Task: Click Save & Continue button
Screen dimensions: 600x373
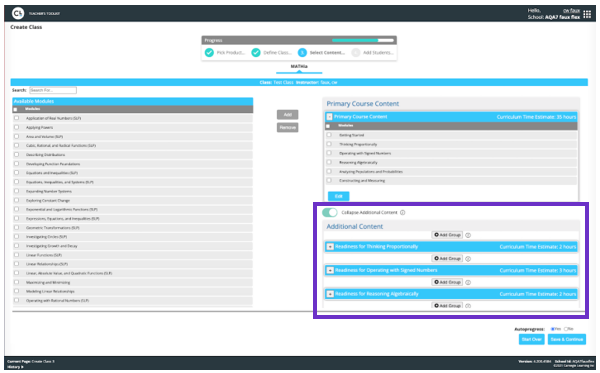Action: point(567,339)
